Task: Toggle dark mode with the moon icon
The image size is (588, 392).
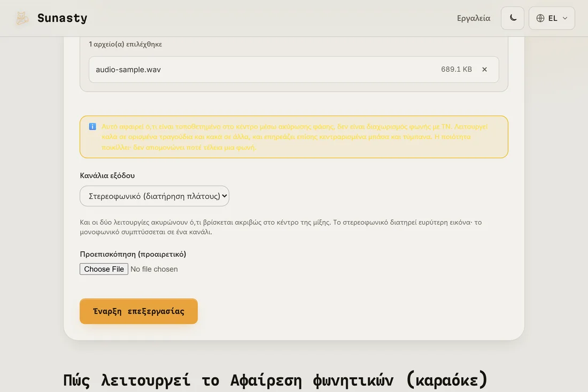Action: 513,18
